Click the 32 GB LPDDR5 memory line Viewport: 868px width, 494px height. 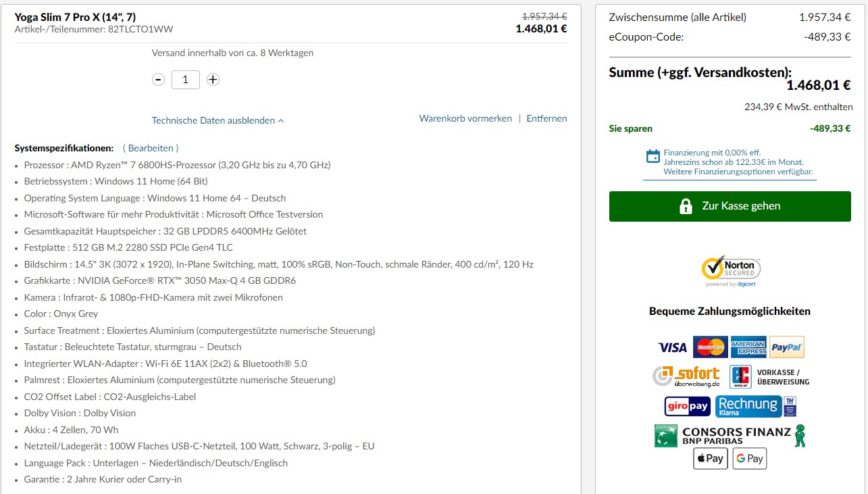point(165,231)
